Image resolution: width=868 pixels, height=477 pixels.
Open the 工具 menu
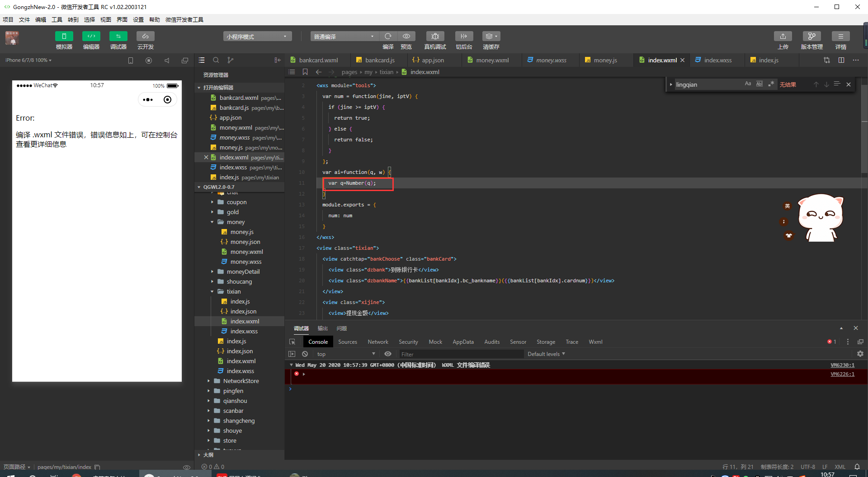point(57,19)
